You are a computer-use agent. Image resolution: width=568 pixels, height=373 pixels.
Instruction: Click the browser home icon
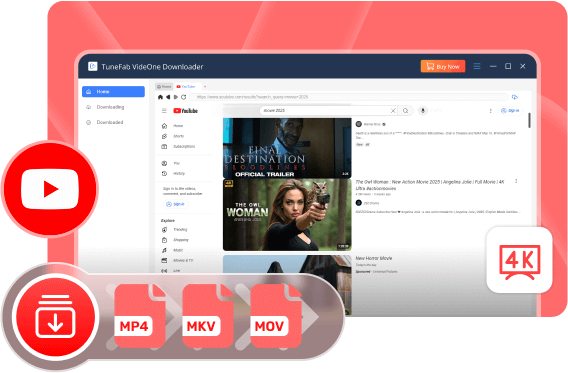(x=160, y=97)
